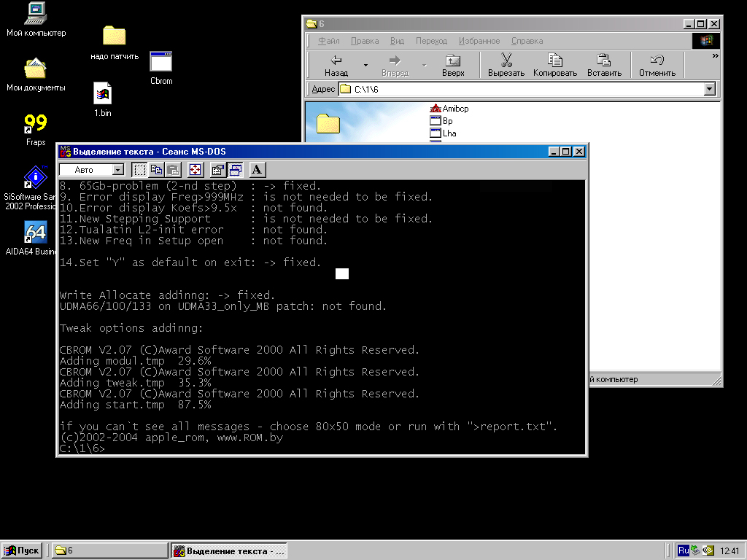Switch to folder 6 taskbar button
Screen dimensions: 747x560
pos(109,551)
